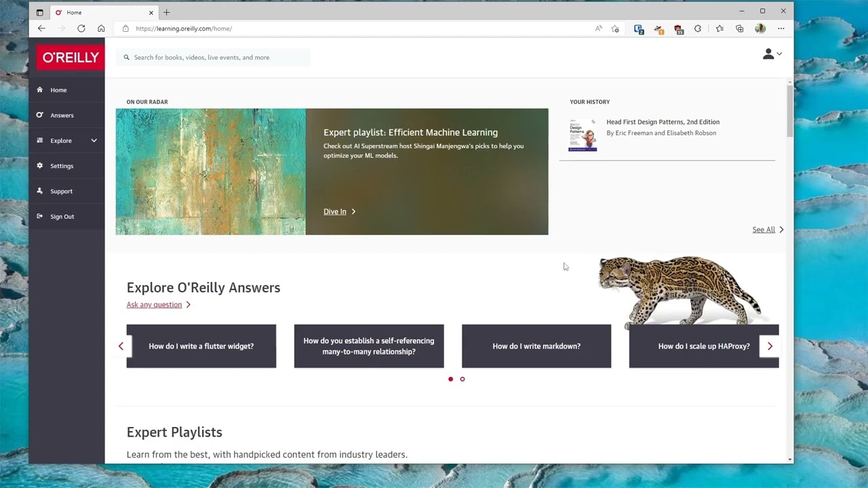Open Head First Design Patterns book title

pos(663,122)
